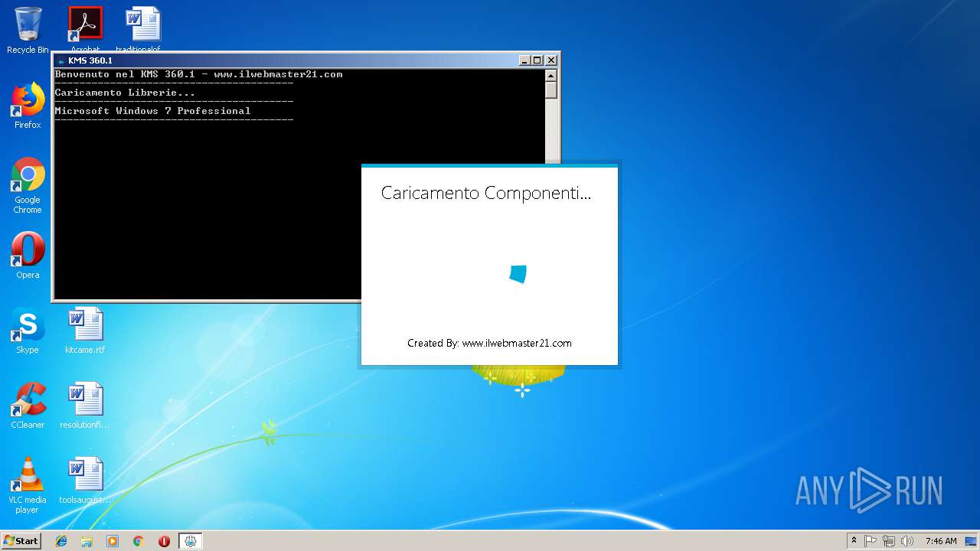
Task: Minimize the KMS 360.1 console window
Action: click(524, 60)
